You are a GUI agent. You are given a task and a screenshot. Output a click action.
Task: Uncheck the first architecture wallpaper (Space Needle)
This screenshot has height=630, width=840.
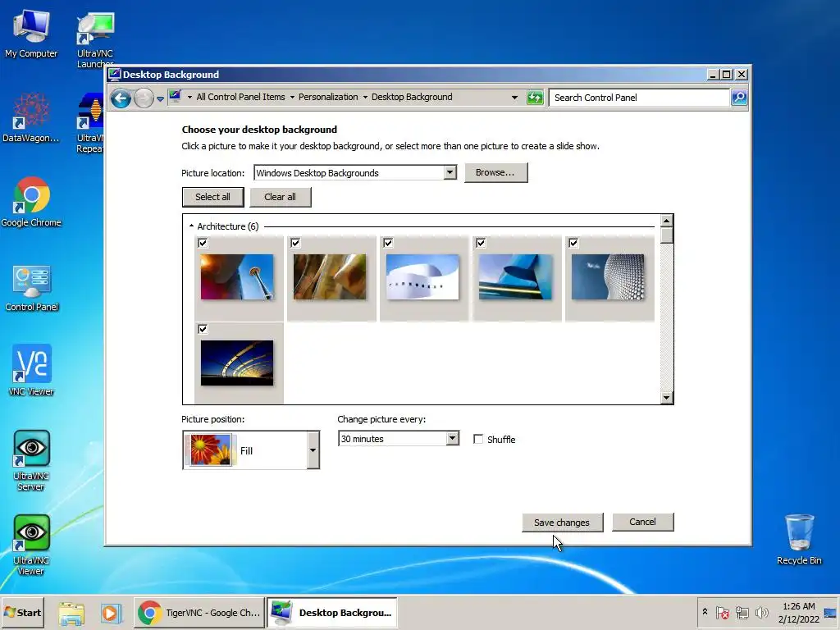coord(203,243)
